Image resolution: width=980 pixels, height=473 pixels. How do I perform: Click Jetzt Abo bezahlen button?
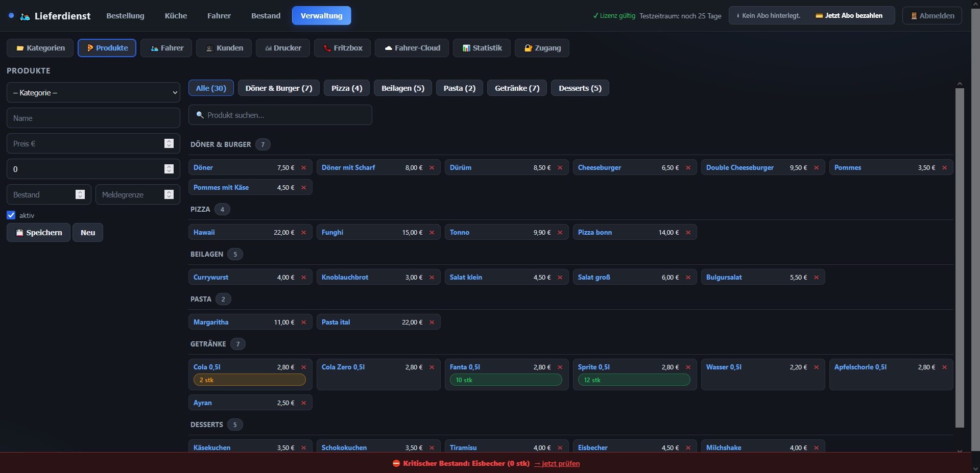coord(849,16)
